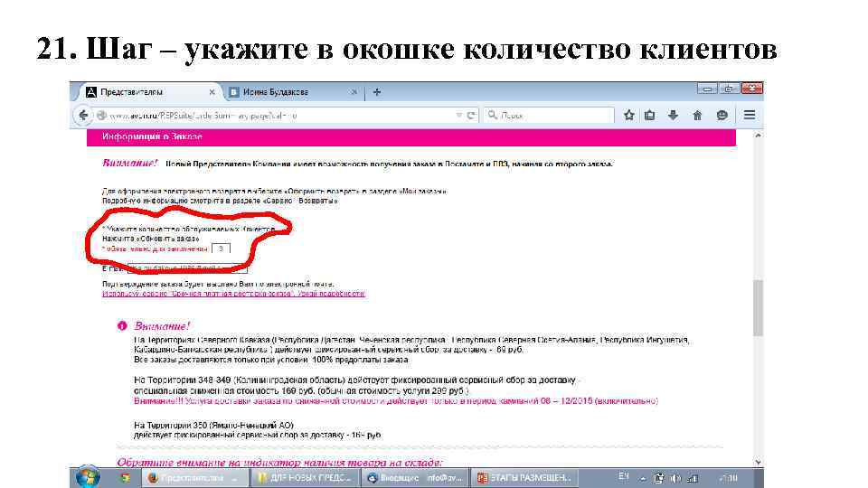Click the magnifier icon in search box

tap(492, 115)
